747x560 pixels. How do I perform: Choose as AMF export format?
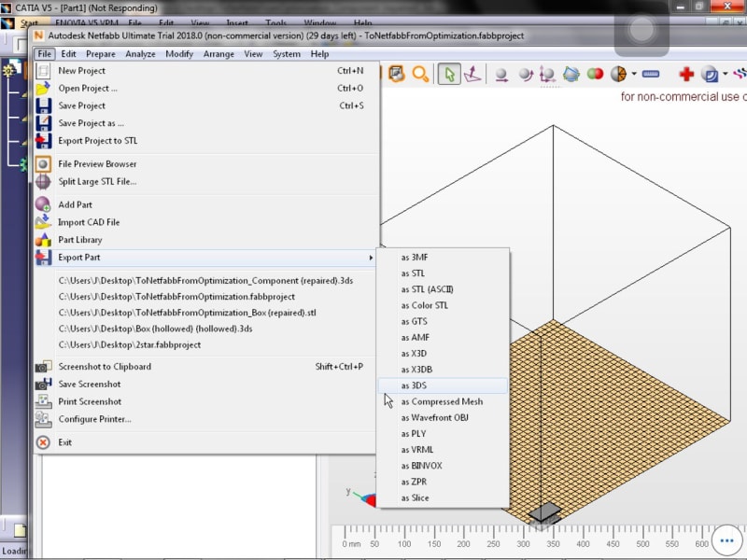tap(443, 338)
